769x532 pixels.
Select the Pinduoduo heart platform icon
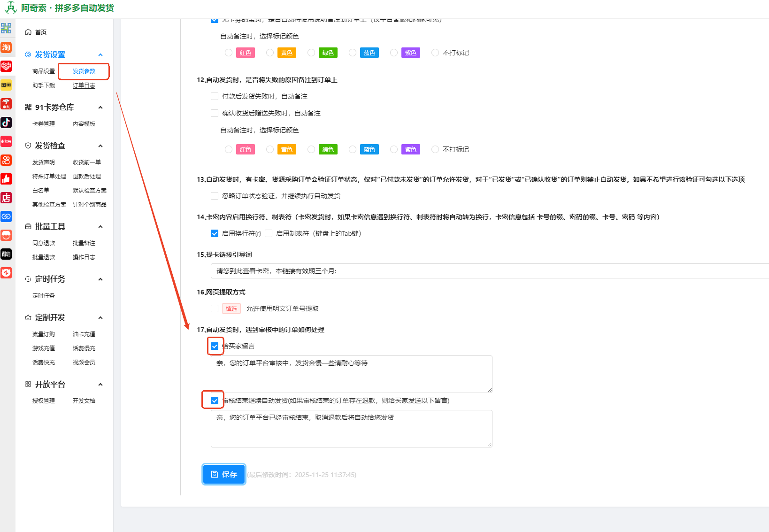pyautogui.click(x=6, y=66)
